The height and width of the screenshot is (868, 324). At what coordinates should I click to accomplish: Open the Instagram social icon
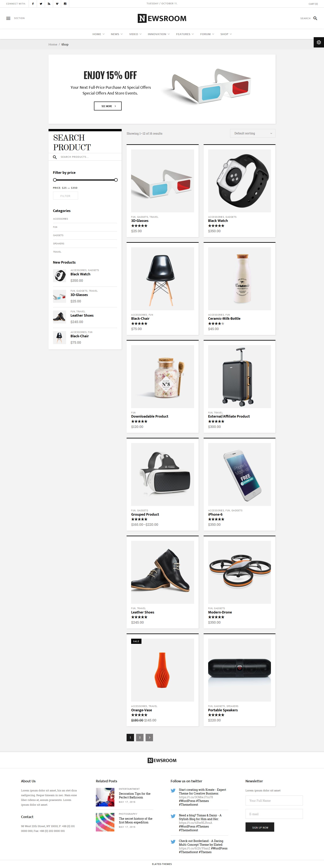click(x=65, y=4)
